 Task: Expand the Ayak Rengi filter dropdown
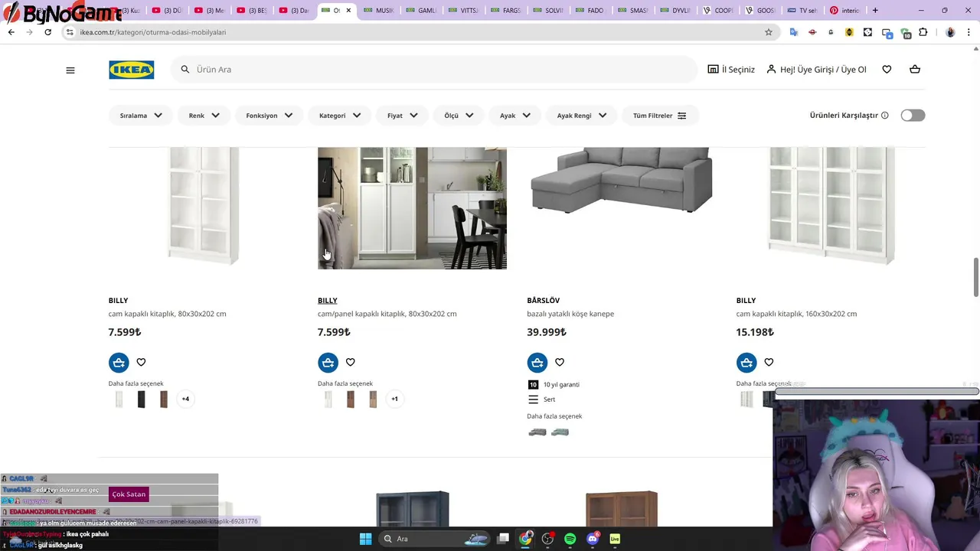click(581, 116)
